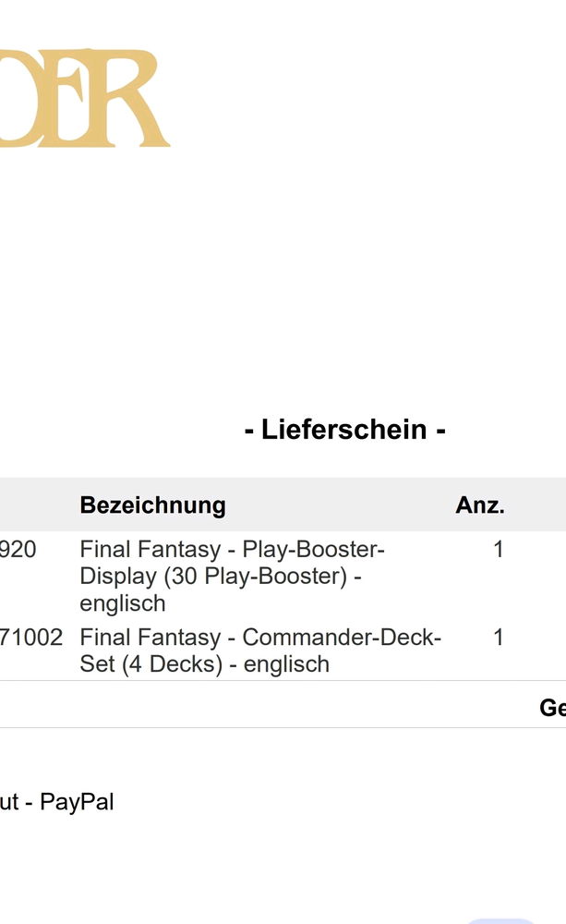The image size is (566, 924).
Task: Tap the partially visible blue button at the bottom
Action: 500,921
